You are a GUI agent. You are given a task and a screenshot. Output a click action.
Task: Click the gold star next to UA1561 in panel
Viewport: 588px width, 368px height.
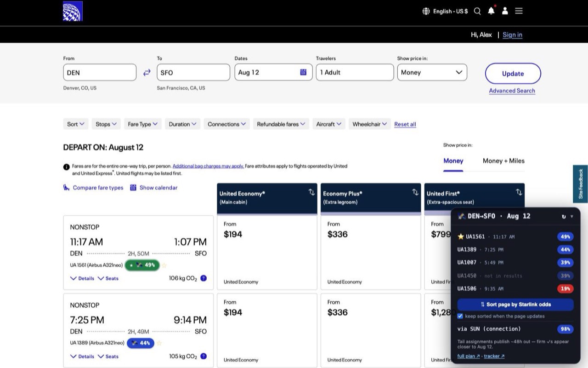point(461,236)
